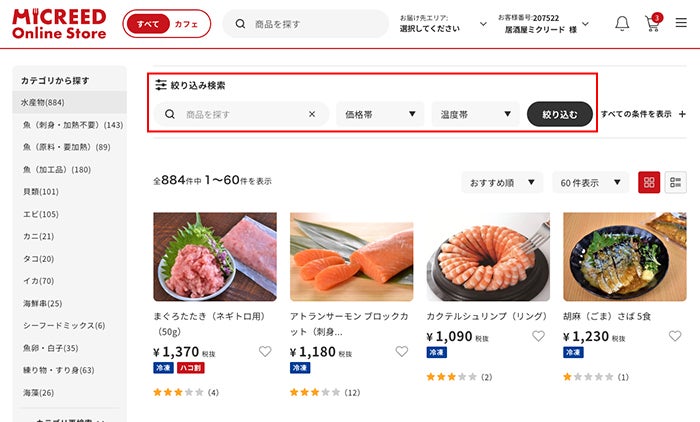
Task: Toggle store mode to カフェ
Action: click(186, 24)
